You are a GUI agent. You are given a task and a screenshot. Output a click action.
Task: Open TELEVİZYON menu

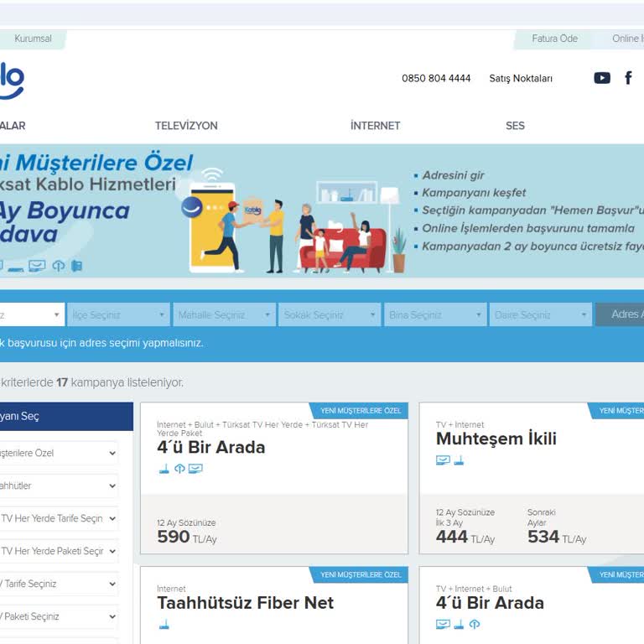(x=186, y=126)
